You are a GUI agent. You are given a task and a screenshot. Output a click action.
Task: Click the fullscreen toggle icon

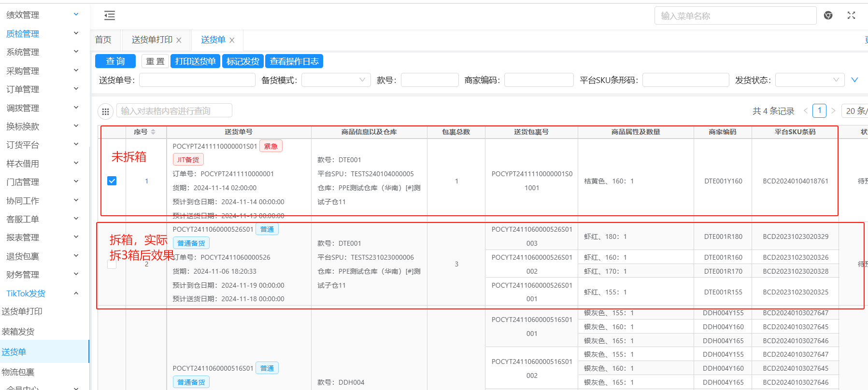851,15
